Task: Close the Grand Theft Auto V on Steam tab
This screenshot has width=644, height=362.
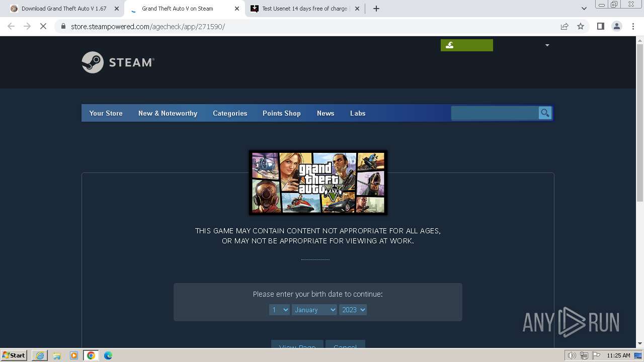Action: (237, 9)
